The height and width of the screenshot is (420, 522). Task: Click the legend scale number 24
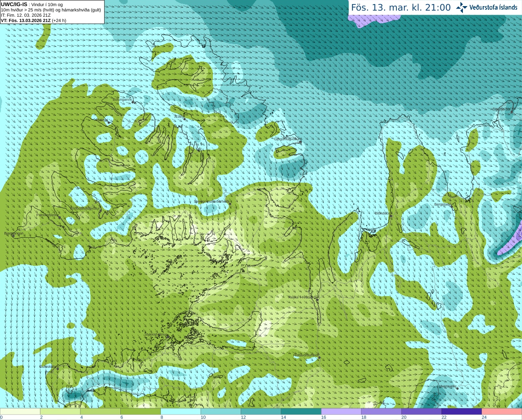tap(484, 417)
